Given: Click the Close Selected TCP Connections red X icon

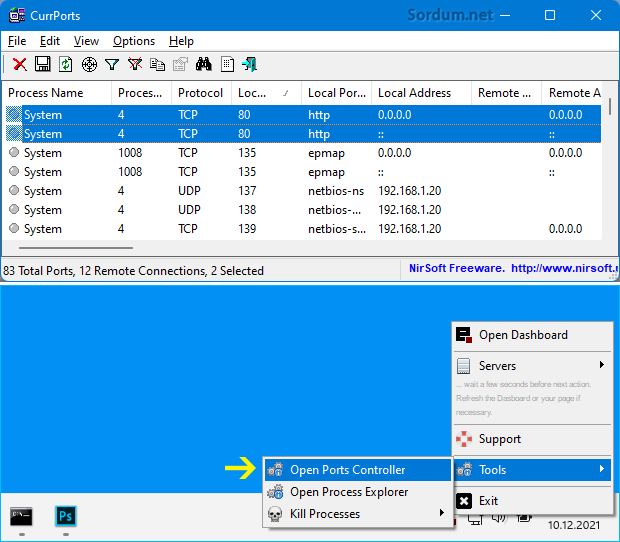Looking at the screenshot, I should [20, 64].
